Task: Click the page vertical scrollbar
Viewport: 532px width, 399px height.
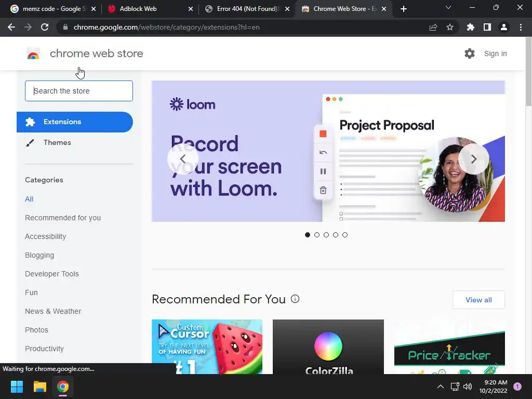Action: coord(528,72)
